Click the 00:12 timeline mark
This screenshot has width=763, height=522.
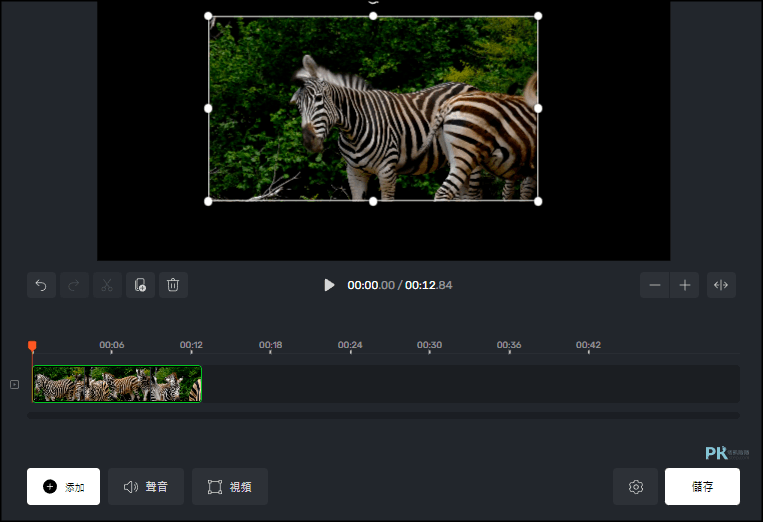[x=191, y=345]
